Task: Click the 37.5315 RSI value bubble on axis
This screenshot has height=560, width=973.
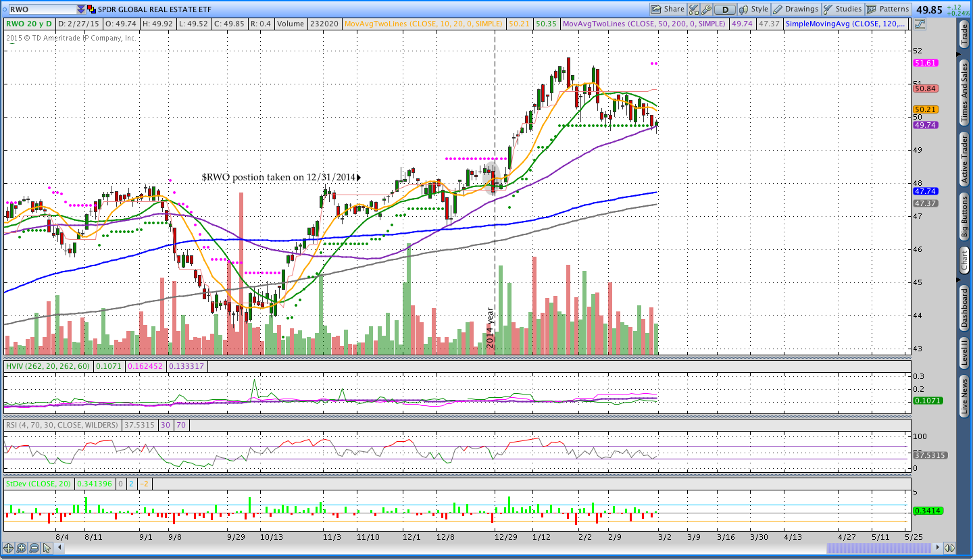Action: pyautogui.click(x=930, y=455)
